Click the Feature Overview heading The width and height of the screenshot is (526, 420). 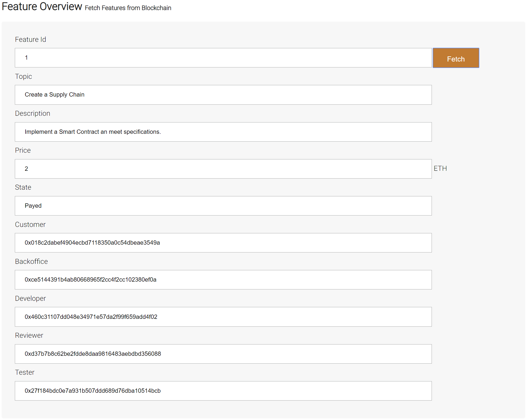pyautogui.click(x=42, y=6)
